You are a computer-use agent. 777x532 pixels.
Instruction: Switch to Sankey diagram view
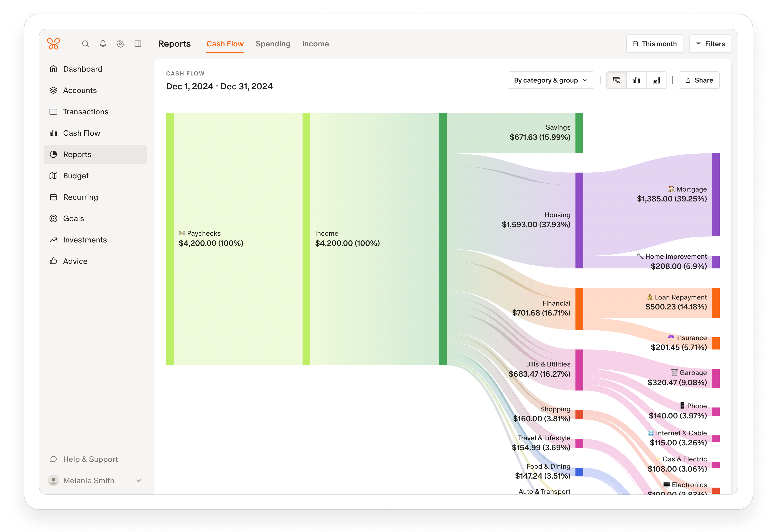616,80
